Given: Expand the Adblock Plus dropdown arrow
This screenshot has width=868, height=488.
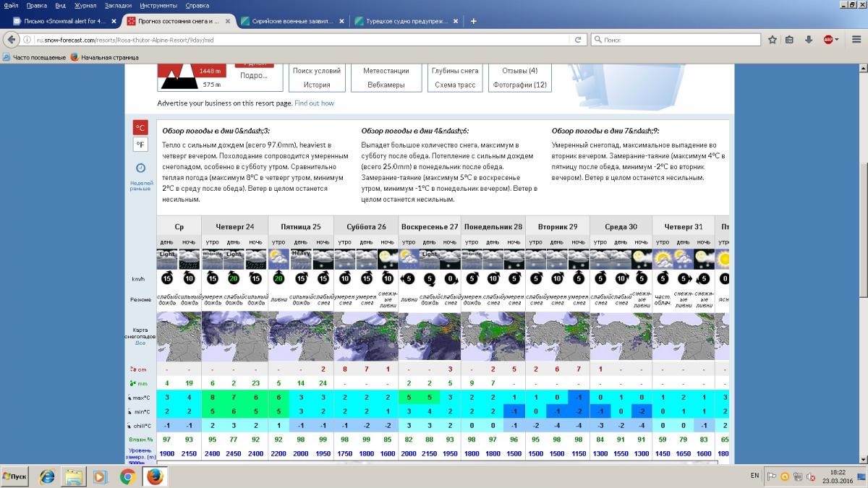Looking at the screenshot, I should point(837,40).
